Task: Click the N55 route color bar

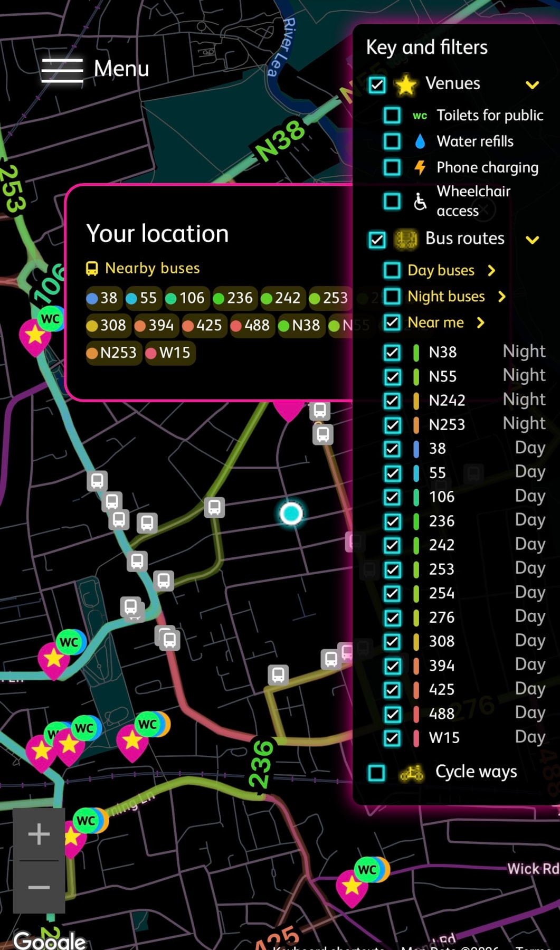Action: click(x=416, y=376)
